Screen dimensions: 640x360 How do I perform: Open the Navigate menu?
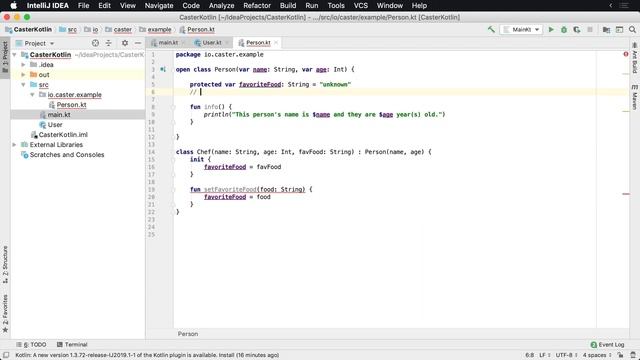tap(159, 5)
